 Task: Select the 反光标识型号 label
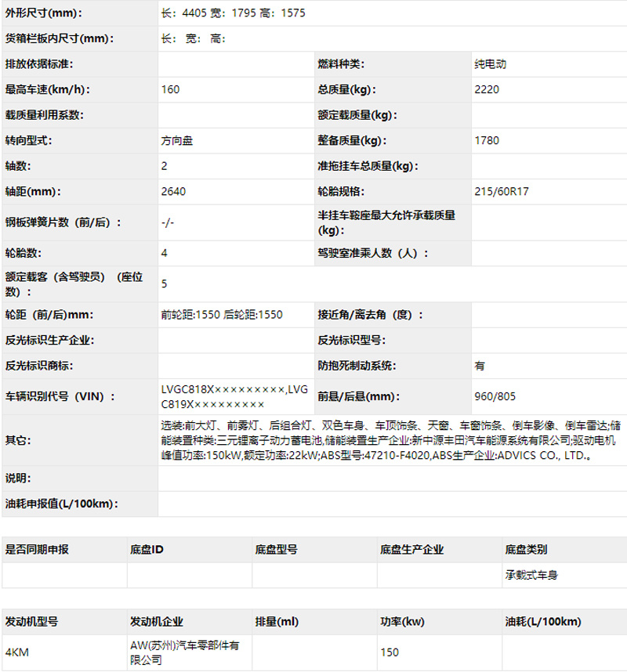[352, 340]
